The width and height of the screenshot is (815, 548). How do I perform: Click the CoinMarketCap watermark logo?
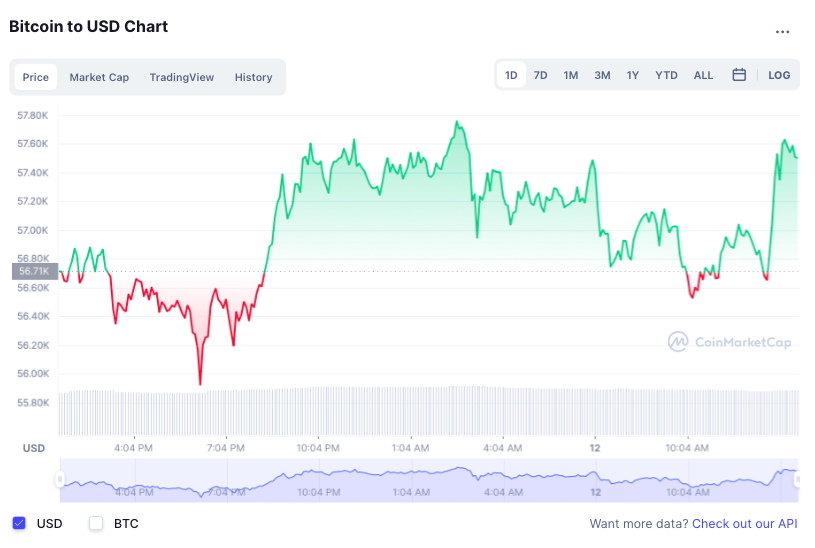(x=730, y=342)
